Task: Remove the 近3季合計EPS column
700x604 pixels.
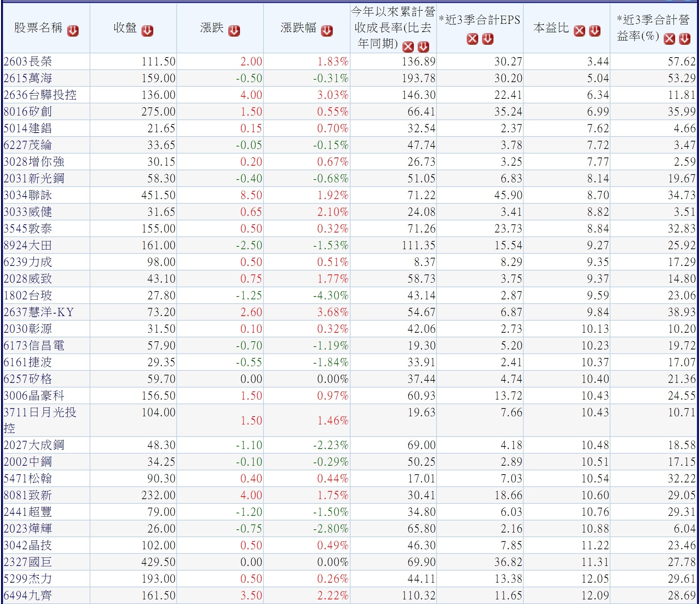Action: pos(472,39)
